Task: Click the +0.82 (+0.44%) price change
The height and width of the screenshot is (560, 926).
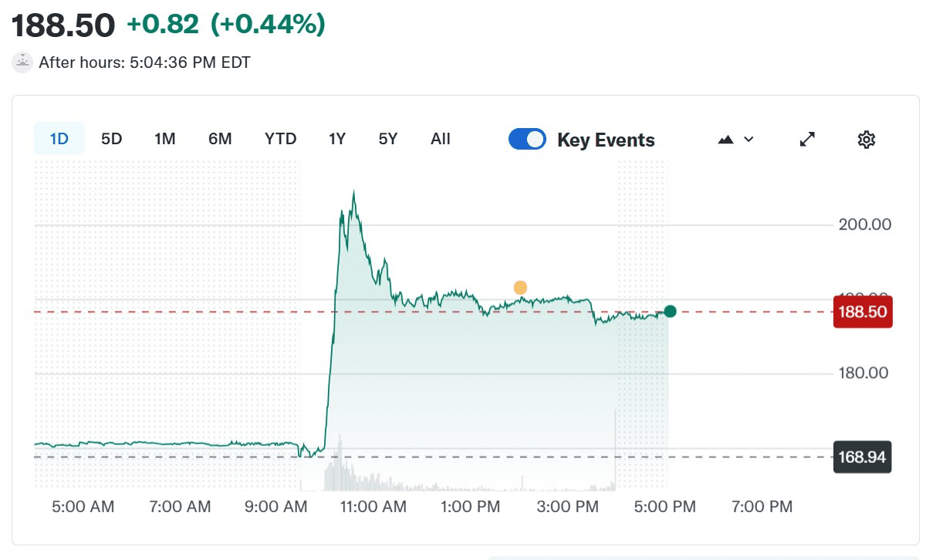Action: pyautogui.click(x=225, y=25)
